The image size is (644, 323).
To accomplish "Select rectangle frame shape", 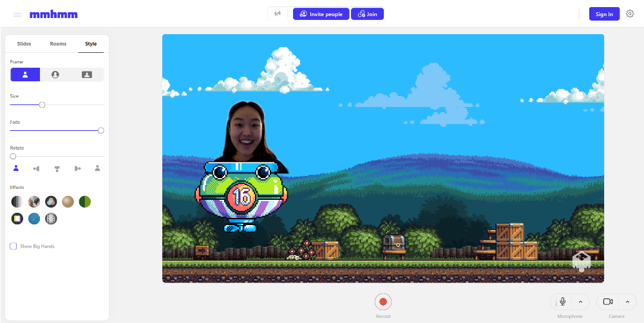I will tap(87, 75).
